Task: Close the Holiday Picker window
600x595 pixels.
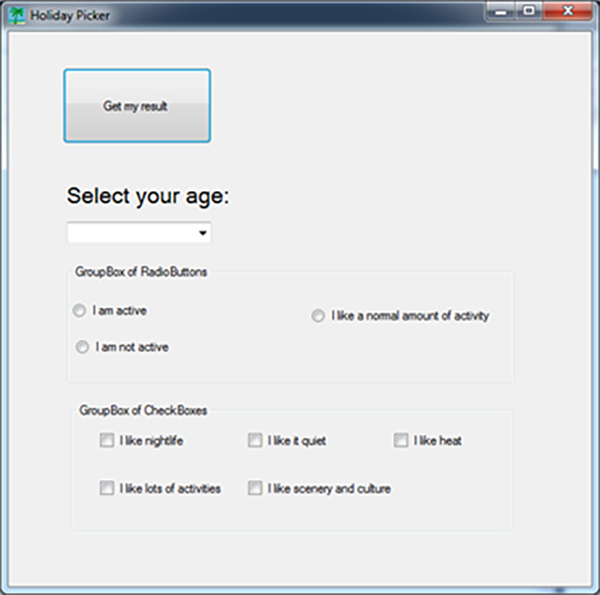Action: click(x=567, y=9)
